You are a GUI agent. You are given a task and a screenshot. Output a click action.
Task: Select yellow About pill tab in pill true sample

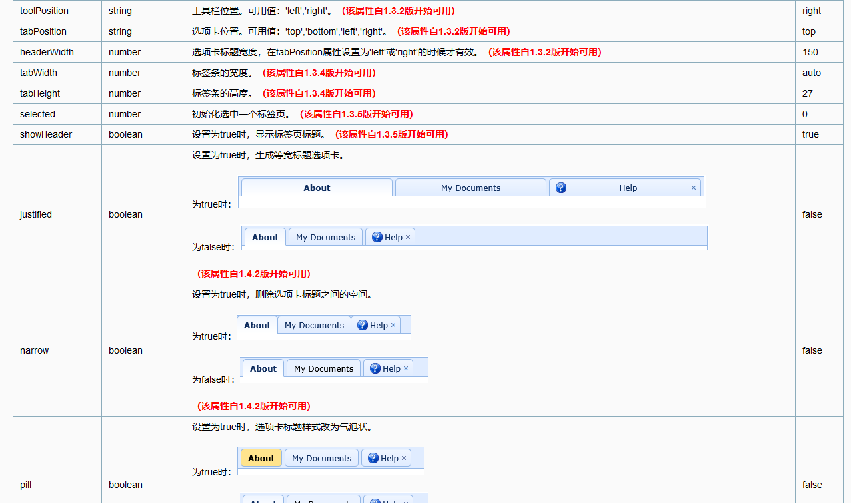[x=261, y=458]
